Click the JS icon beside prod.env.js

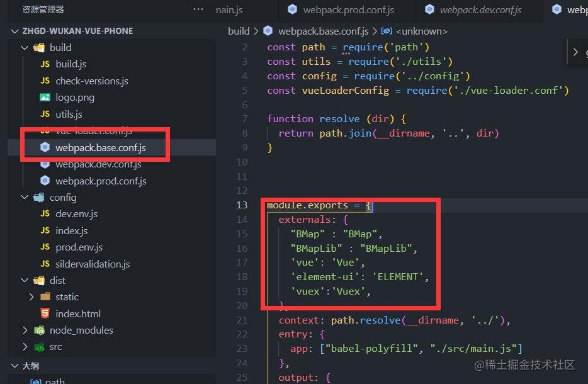pyautogui.click(x=45, y=247)
